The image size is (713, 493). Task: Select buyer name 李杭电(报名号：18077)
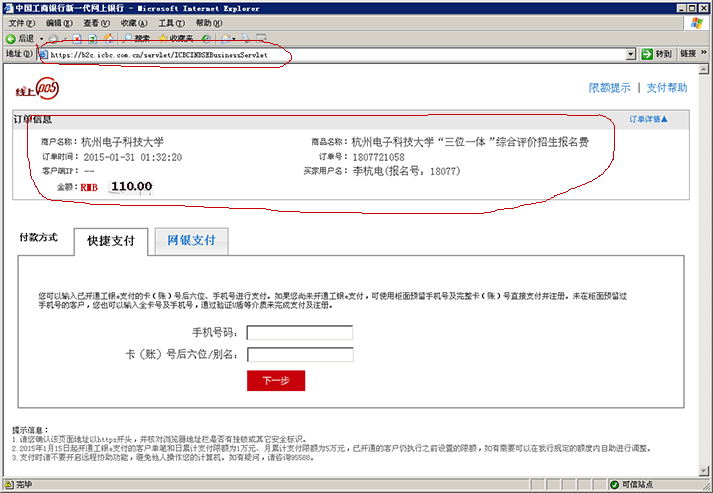pos(407,171)
